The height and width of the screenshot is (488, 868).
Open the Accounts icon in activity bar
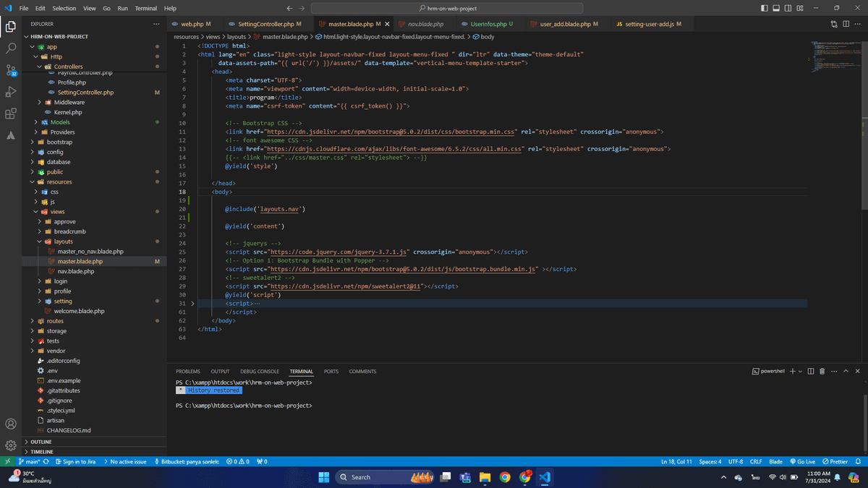(x=11, y=424)
